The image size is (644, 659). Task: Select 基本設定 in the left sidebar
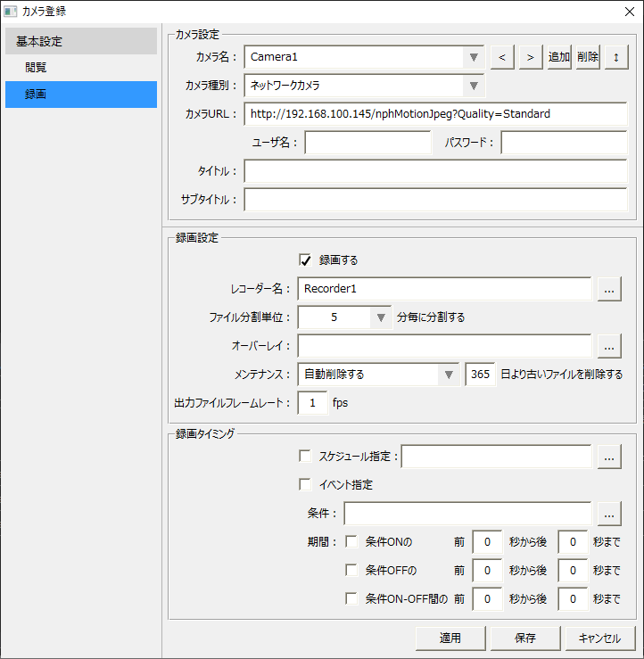click(x=81, y=41)
